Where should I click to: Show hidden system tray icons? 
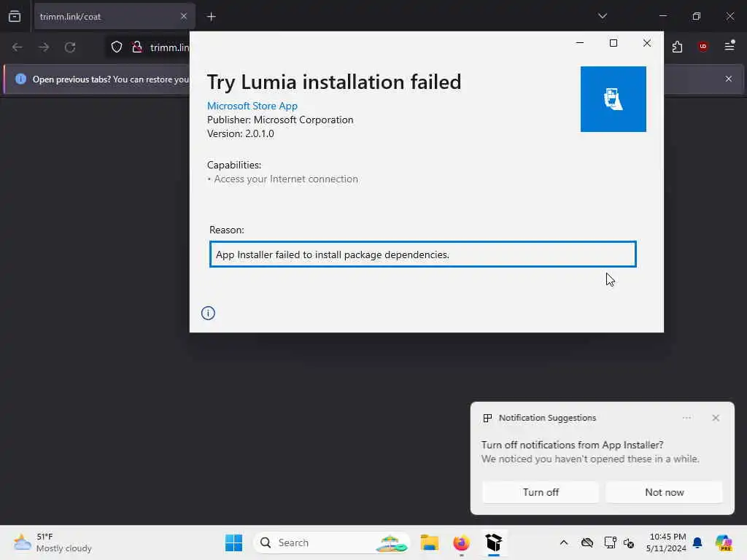564,542
